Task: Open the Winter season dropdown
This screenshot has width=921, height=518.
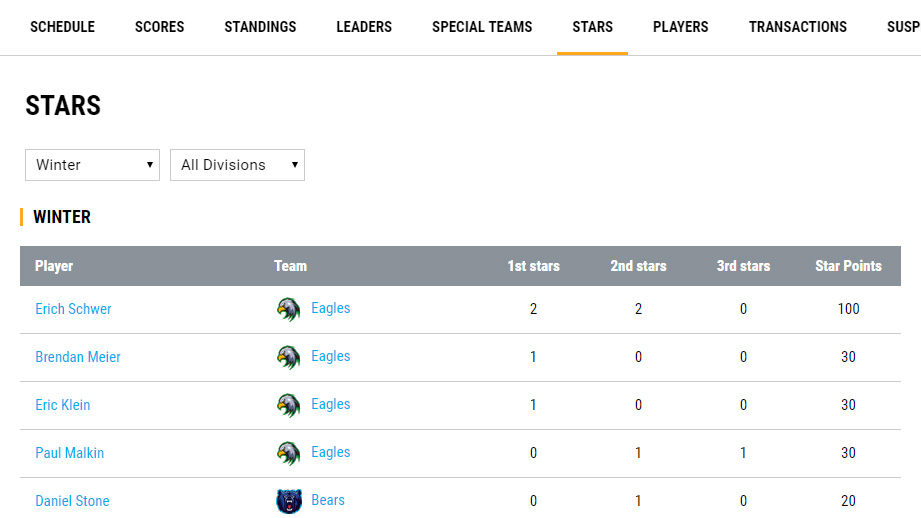Action: (x=92, y=165)
